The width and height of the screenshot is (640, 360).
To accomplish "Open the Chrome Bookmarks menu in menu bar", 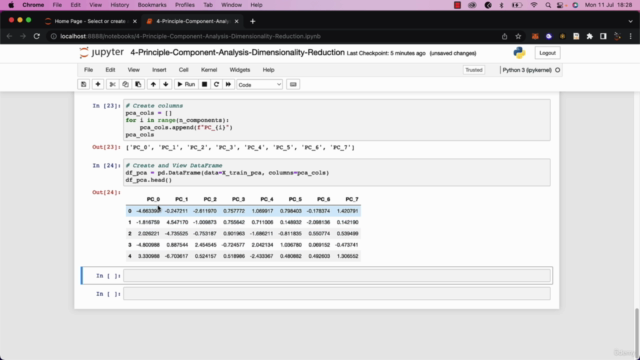I will pos(152,5).
